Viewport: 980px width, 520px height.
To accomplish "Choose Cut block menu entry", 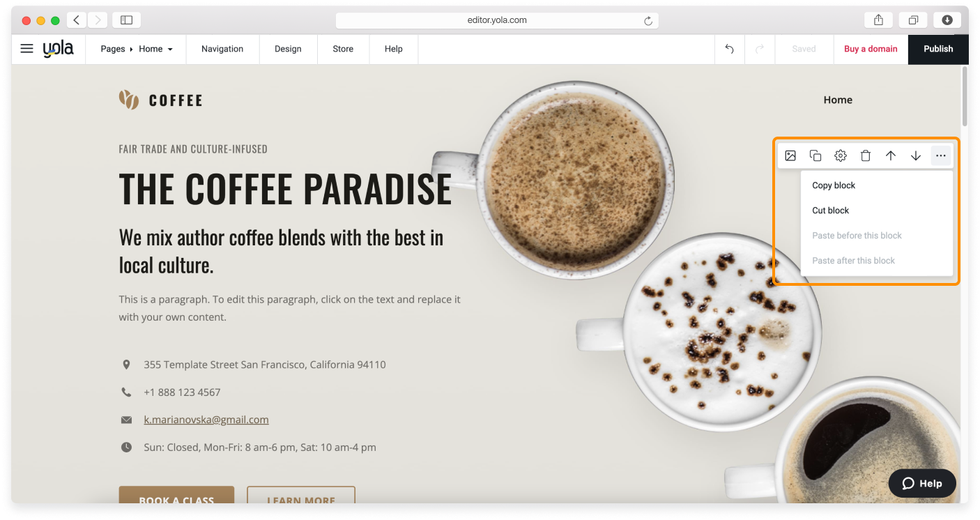I will [x=831, y=211].
